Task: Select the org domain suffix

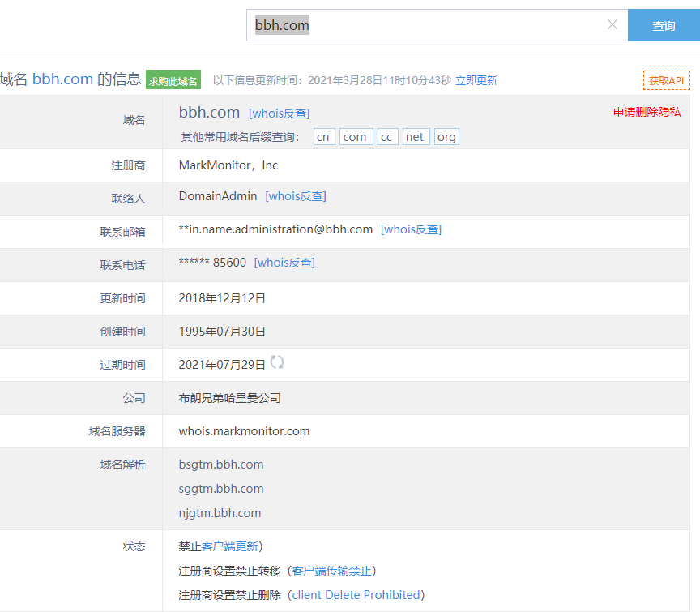Action: point(446,137)
